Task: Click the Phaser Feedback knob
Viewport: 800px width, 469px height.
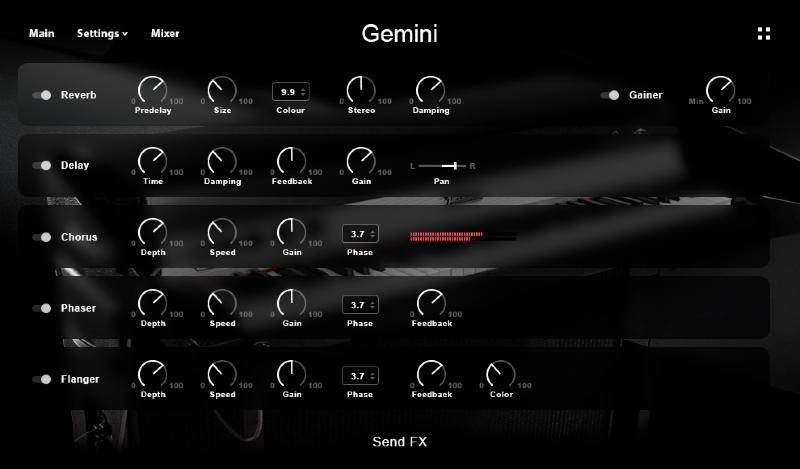Action: 432,303
